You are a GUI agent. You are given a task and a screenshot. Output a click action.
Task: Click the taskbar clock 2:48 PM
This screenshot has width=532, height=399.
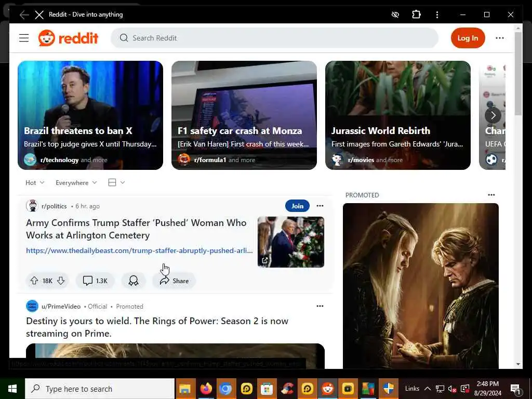[487, 384]
